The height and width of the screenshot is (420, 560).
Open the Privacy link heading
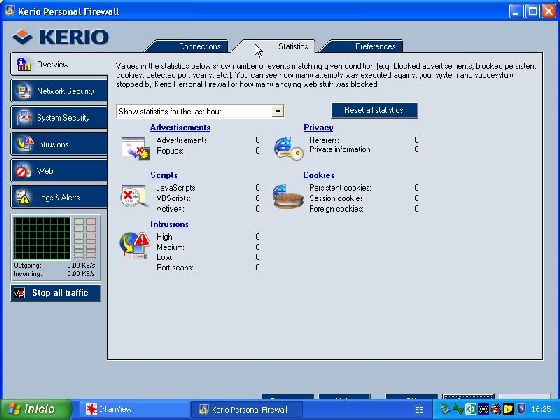[x=318, y=128]
